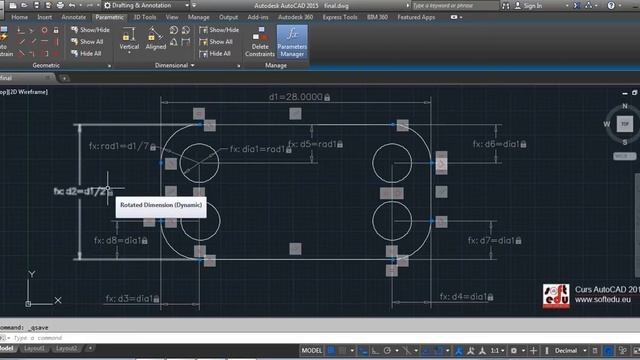This screenshot has width=640, height=360.
Task: Switch to the Home ribbon tab
Action: 20,17
